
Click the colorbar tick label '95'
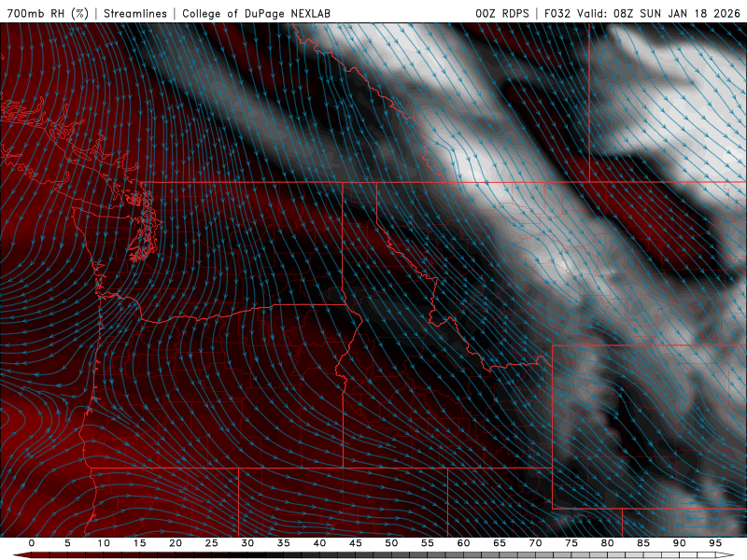coord(715,543)
